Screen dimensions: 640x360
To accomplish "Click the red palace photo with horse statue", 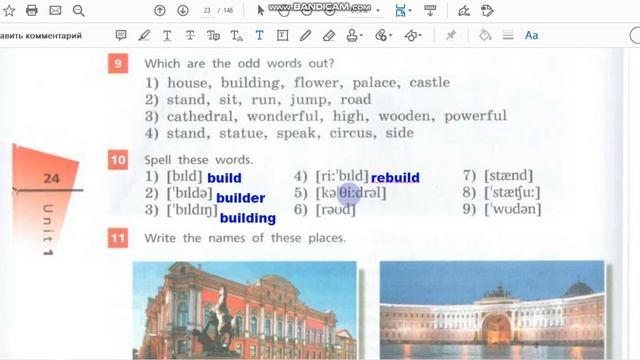I will point(245,310).
